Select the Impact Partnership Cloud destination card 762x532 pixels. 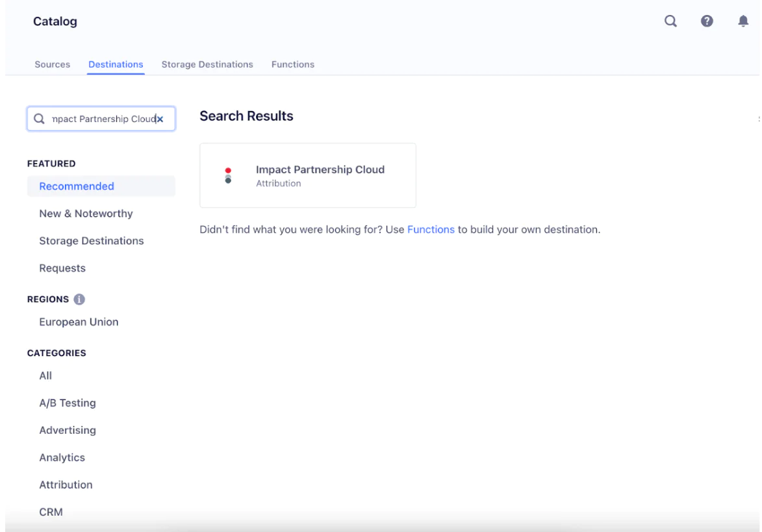(307, 175)
